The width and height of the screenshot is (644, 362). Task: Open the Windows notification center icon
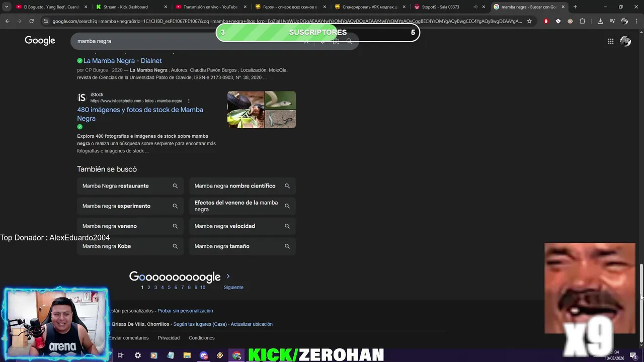(x=633, y=355)
